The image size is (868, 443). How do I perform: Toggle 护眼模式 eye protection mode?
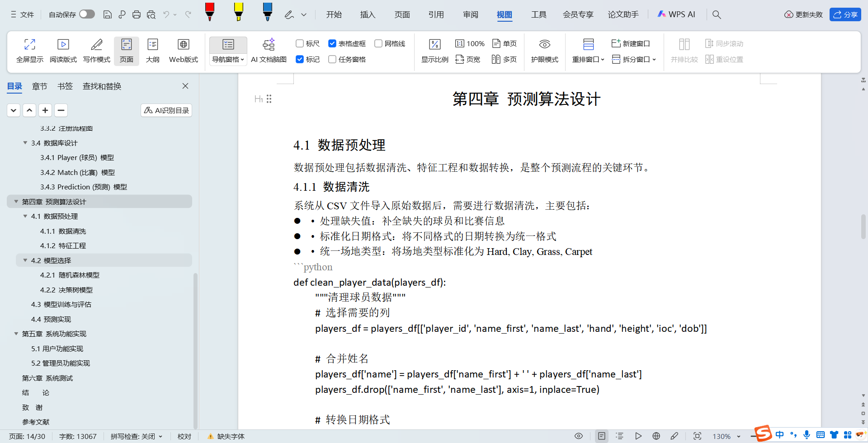[545, 51]
